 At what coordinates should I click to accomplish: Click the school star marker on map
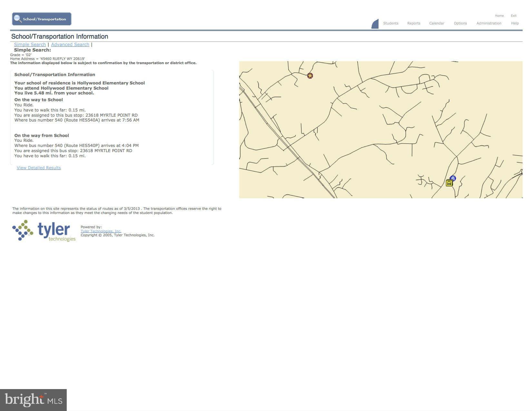[310, 76]
